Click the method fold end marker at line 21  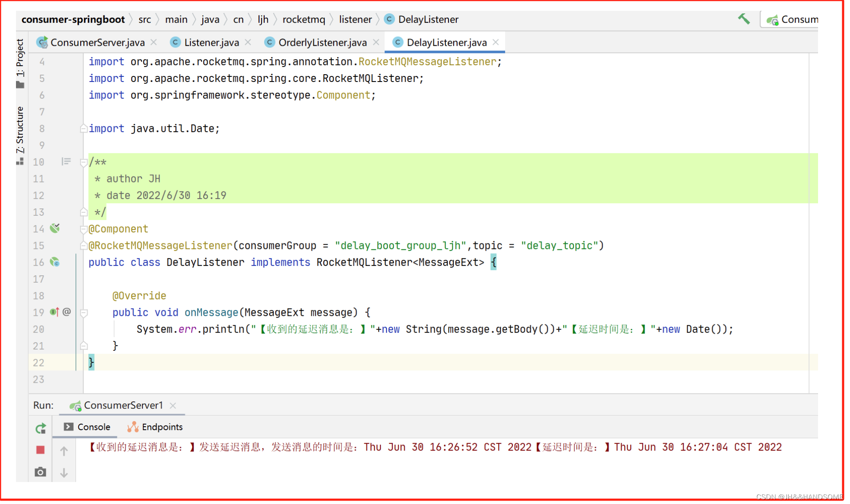tap(84, 346)
